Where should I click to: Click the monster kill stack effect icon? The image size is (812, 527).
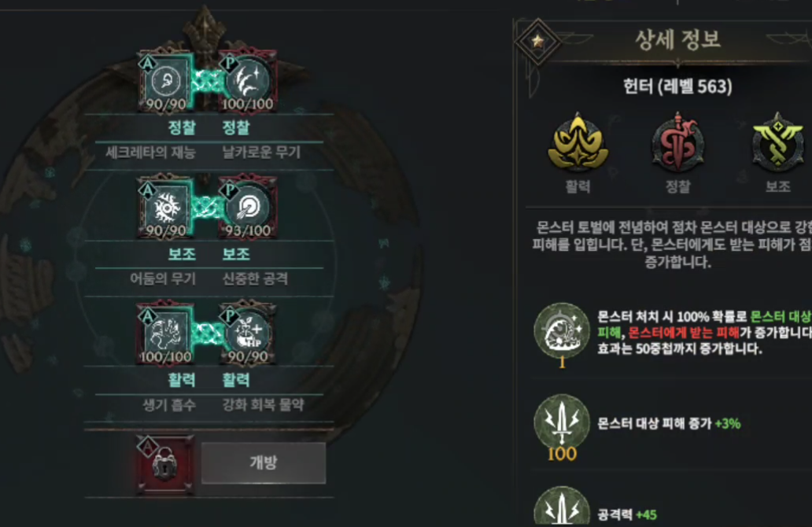point(562,331)
